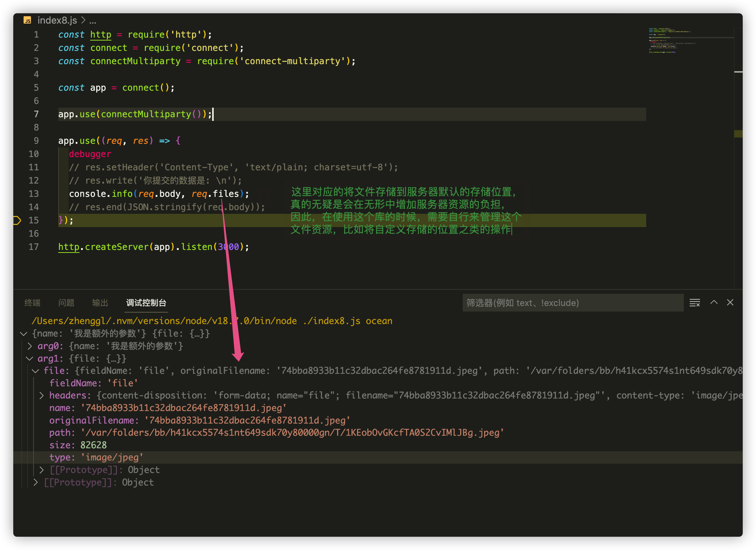The image size is (756, 550).
Task: Click 'createServer' on line 17
Action: [x=117, y=247]
